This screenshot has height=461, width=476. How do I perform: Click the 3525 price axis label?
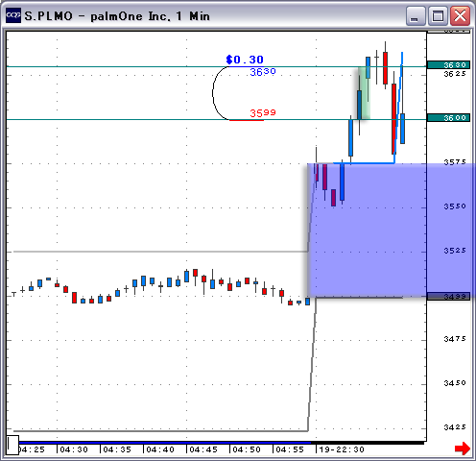[455, 251]
